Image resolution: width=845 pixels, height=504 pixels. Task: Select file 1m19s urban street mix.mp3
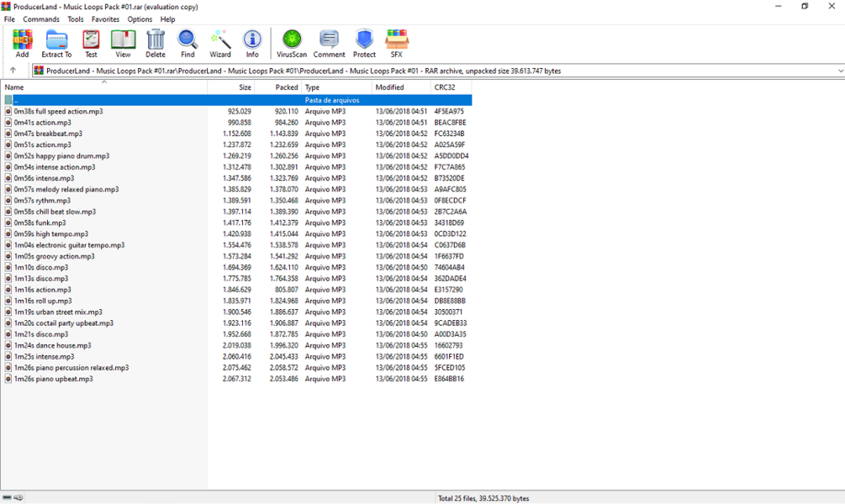pyautogui.click(x=236, y=312)
